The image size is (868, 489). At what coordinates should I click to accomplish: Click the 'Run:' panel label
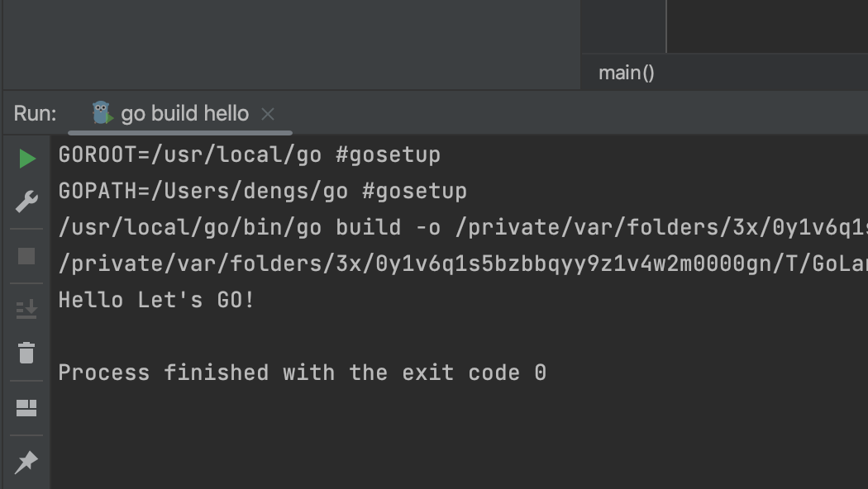tap(35, 113)
